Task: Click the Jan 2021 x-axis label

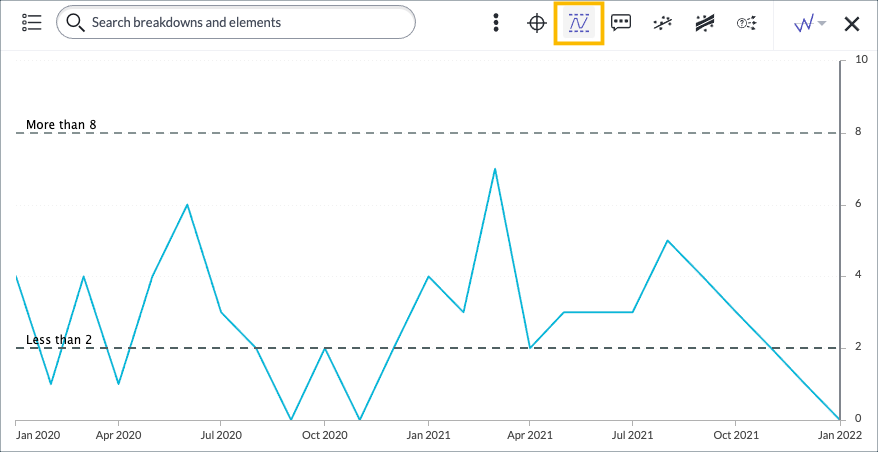Action: tap(428, 436)
